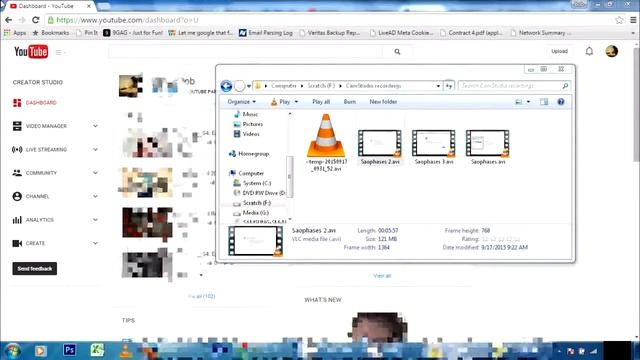Image resolution: width=640 pixels, height=360 pixels.
Task: Click Scratch (F:) in the address breadcrumb
Action: 321,86
